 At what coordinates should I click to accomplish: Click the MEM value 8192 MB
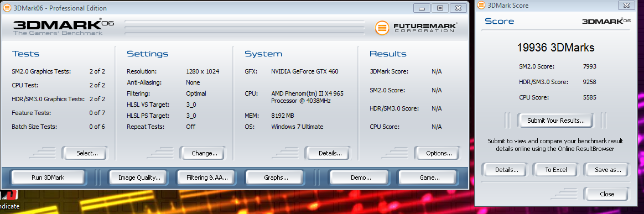pyautogui.click(x=283, y=116)
